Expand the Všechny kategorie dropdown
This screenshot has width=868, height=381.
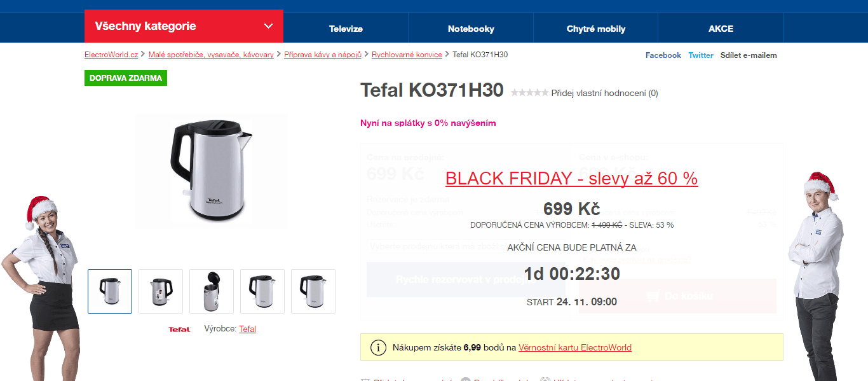tap(184, 27)
